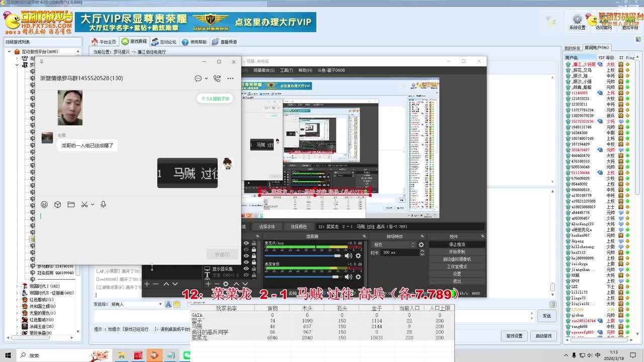Open the three-dot more options in chat
644x362 pixels.
coord(230,78)
